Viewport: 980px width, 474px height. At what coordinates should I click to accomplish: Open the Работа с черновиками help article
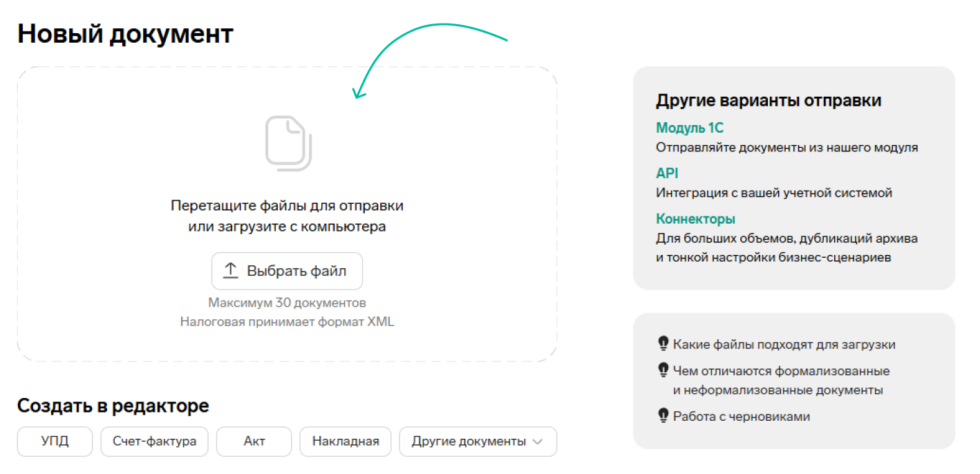[741, 417]
